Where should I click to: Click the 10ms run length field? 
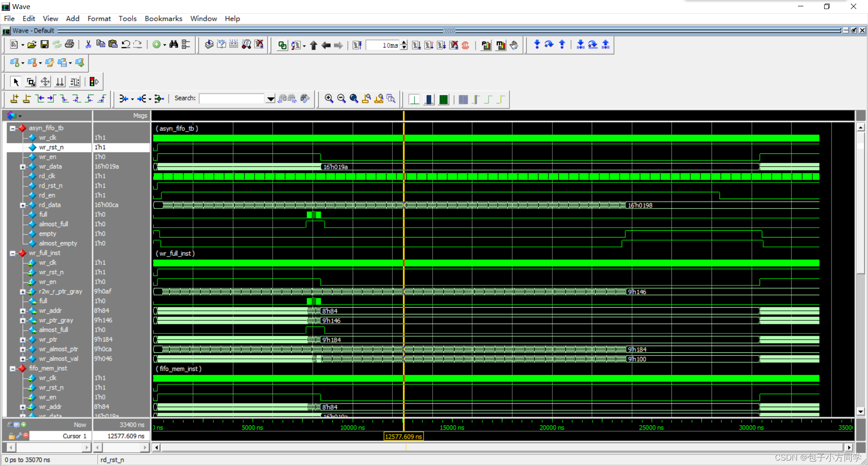pyautogui.click(x=383, y=45)
